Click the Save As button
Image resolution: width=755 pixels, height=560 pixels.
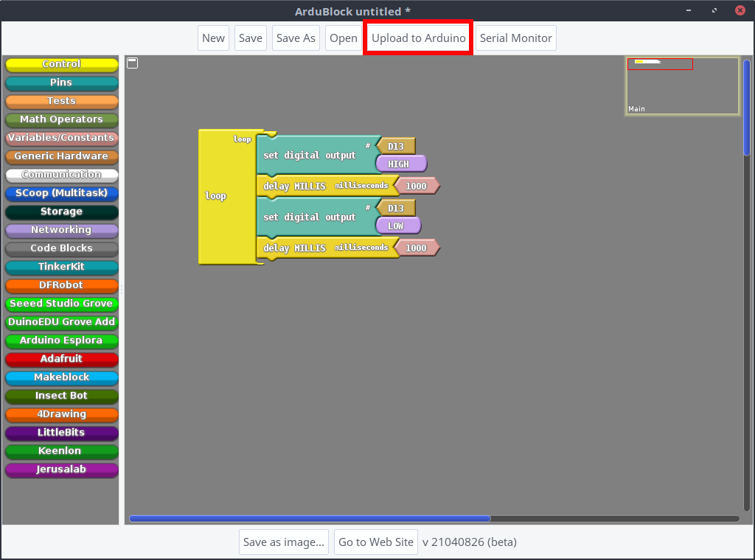296,38
